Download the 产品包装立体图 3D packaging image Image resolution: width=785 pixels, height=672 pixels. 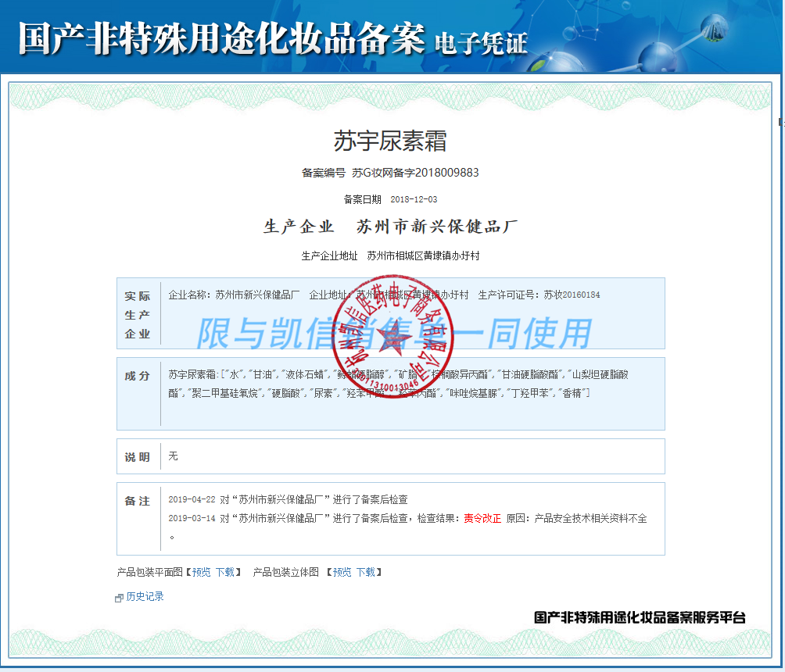365,573
